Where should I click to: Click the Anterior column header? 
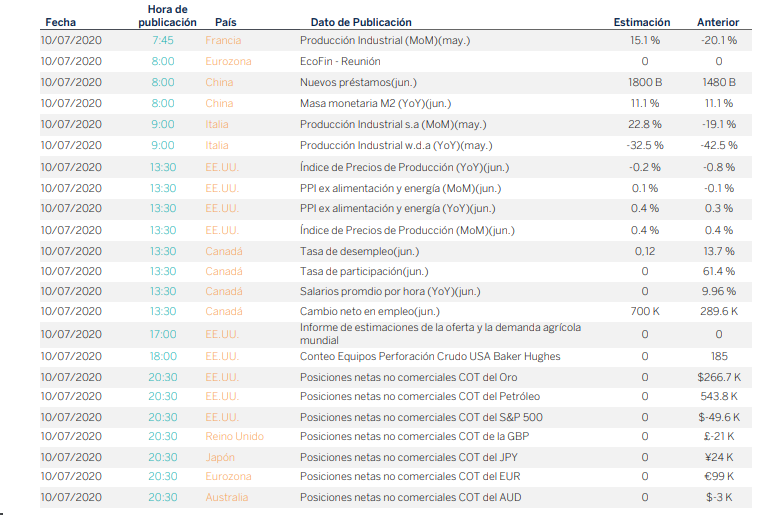718,21
